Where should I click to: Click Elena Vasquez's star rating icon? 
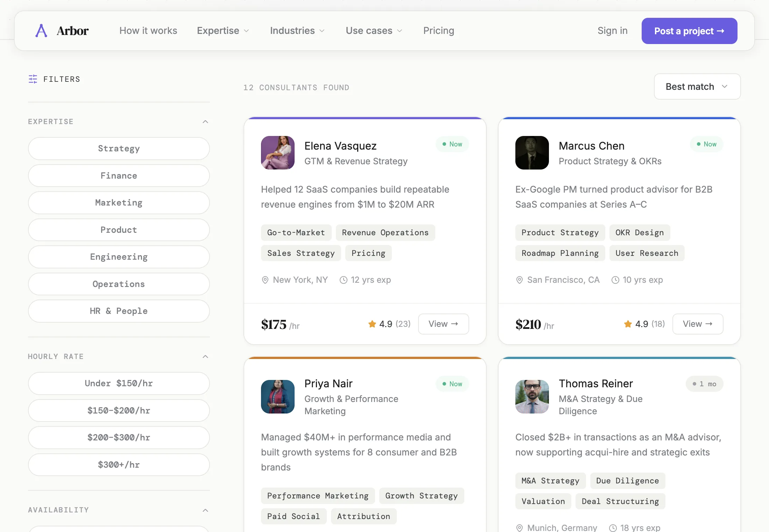pos(372,324)
